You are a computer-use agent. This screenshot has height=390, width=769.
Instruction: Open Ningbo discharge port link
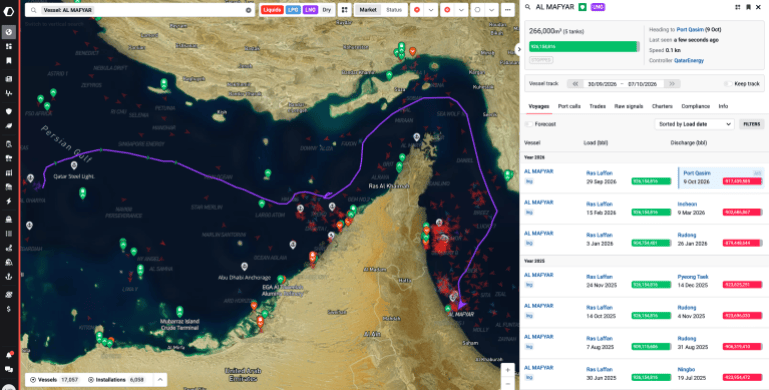(686, 369)
